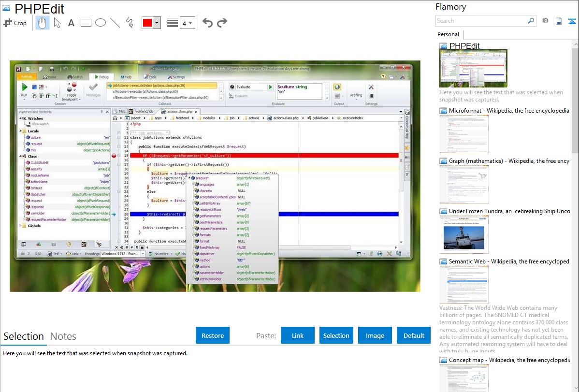Select the freehand scribble tool

pos(130,23)
